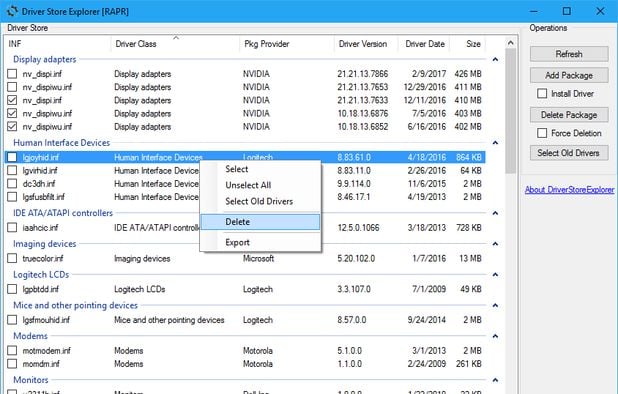Tick the lgpbtdd.inf checkbox
Viewport: 618px width, 394px height.
tap(12, 289)
